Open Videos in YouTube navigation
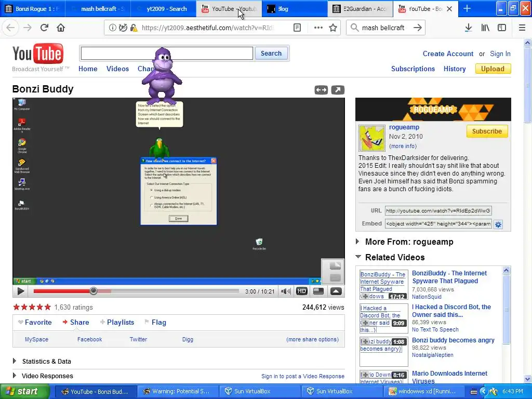 [117, 69]
